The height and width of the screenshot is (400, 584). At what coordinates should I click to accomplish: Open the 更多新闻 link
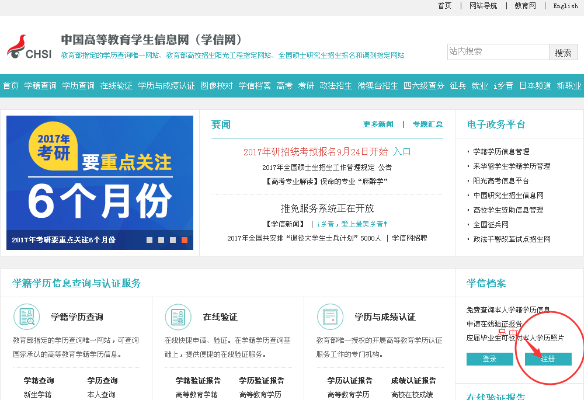click(378, 124)
